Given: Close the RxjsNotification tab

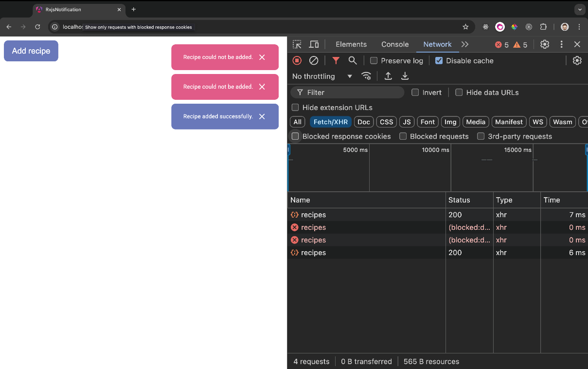Looking at the screenshot, I should 119,9.
